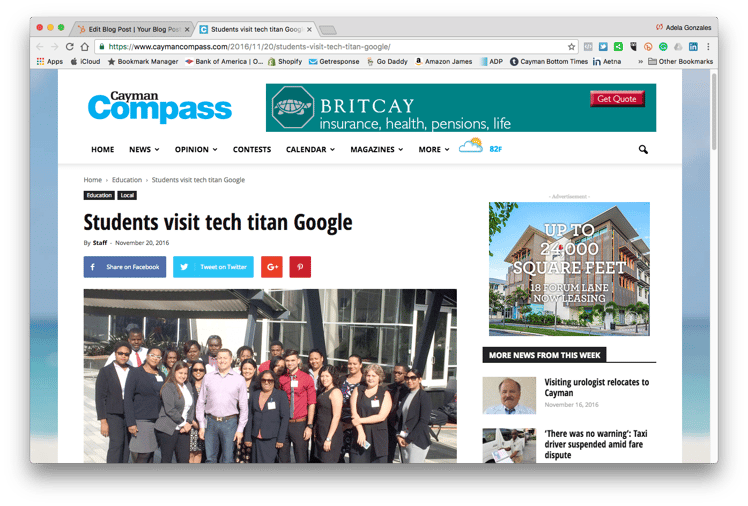Image resolution: width=748 pixels, height=506 pixels.
Task: Click the address bar URL field
Action: click(x=334, y=47)
